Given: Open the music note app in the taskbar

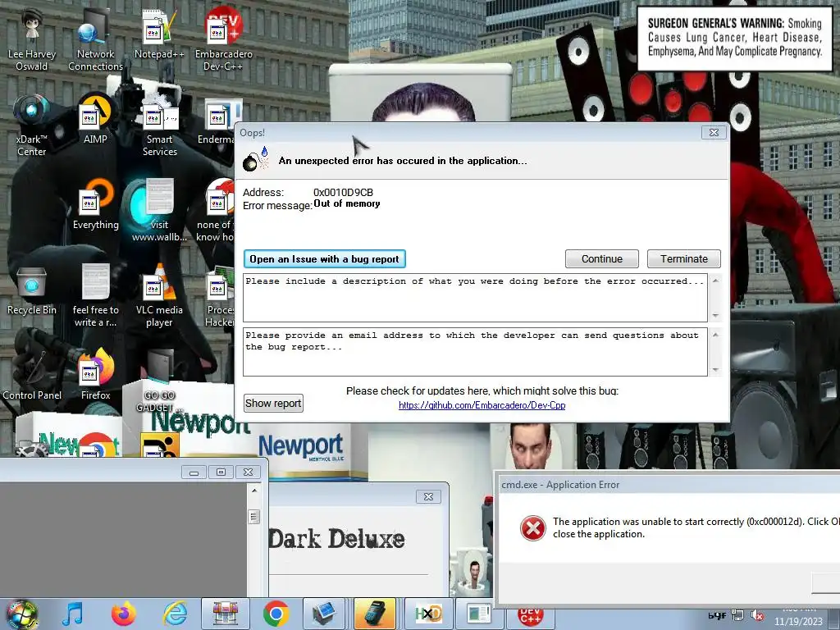Looking at the screenshot, I should pos(72,614).
